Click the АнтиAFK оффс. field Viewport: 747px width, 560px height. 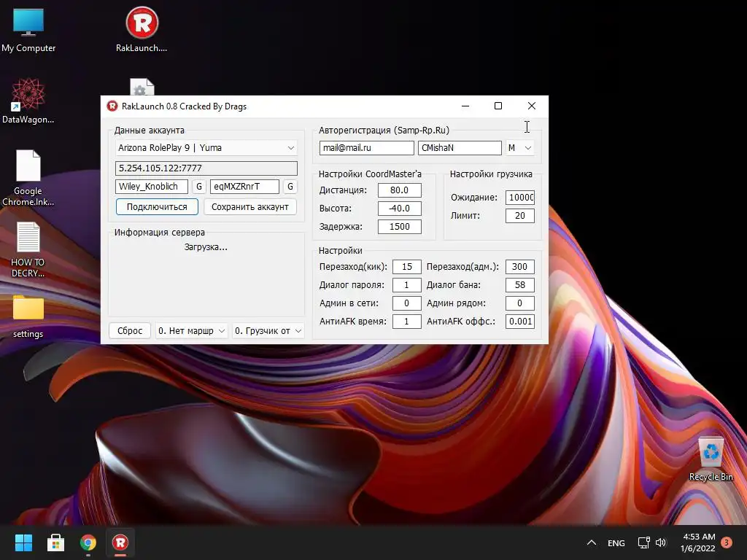519,322
